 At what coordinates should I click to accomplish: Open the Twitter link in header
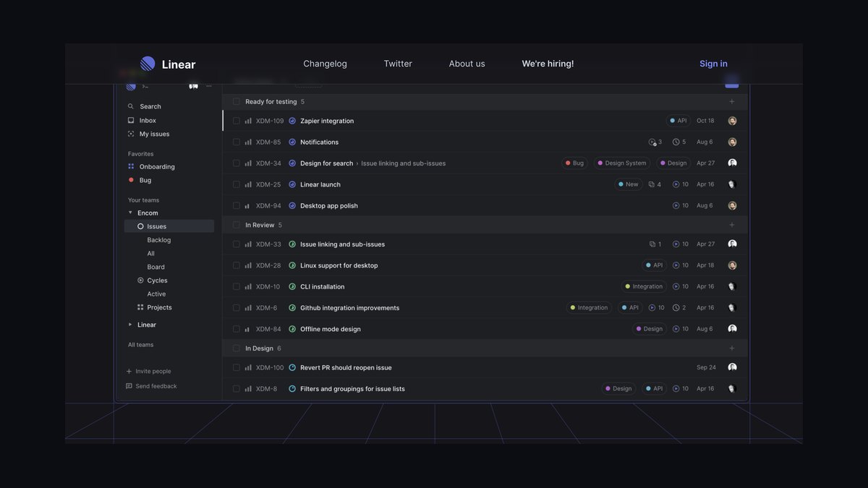398,64
